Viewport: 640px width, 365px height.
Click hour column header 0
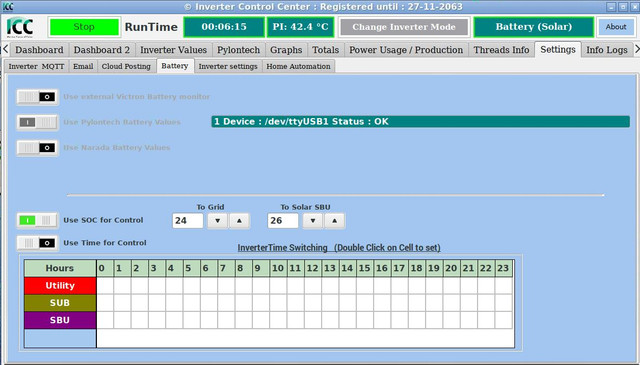click(105, 268)
